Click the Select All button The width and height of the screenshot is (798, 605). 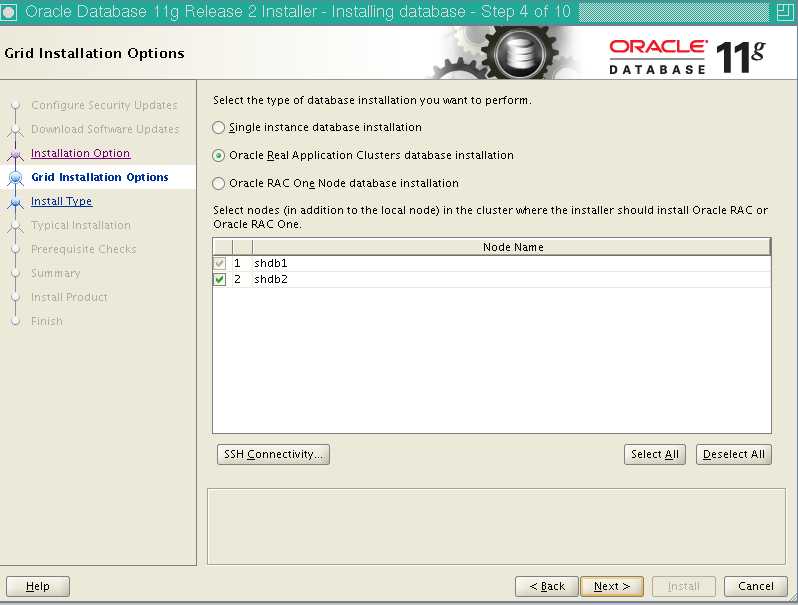pyautogui.click(x=654, y=454)
